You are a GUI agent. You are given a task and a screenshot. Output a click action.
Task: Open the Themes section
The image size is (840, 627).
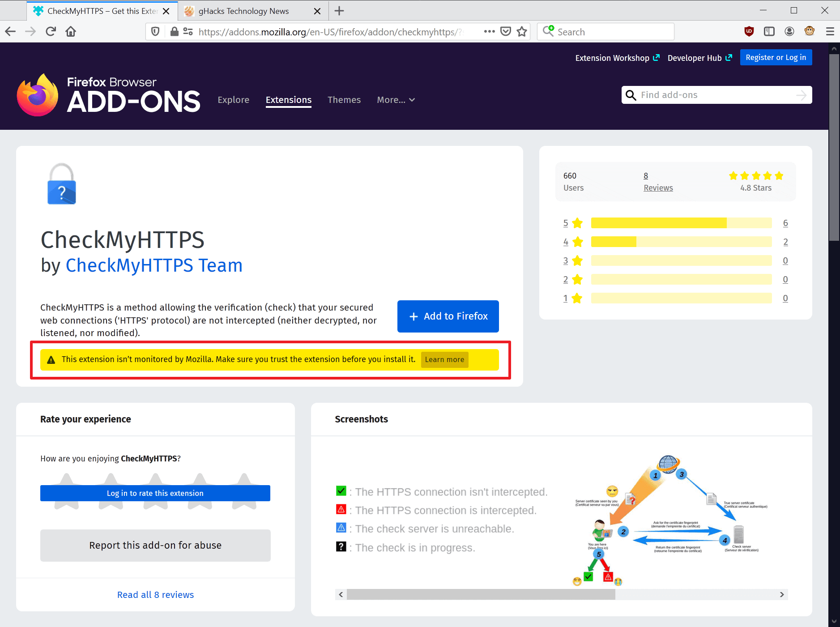tap(344, 100)
